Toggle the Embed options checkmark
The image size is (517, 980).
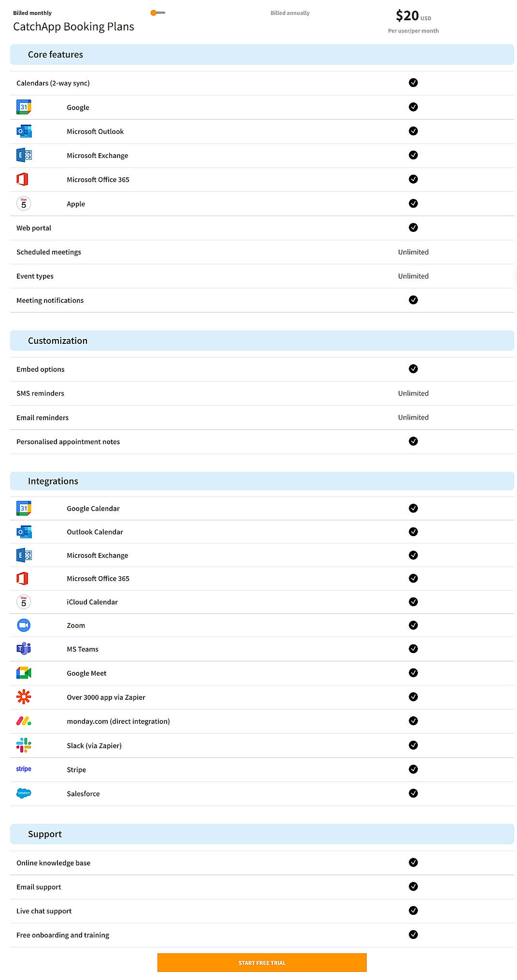pyautogui.click(x=413, y=369)
